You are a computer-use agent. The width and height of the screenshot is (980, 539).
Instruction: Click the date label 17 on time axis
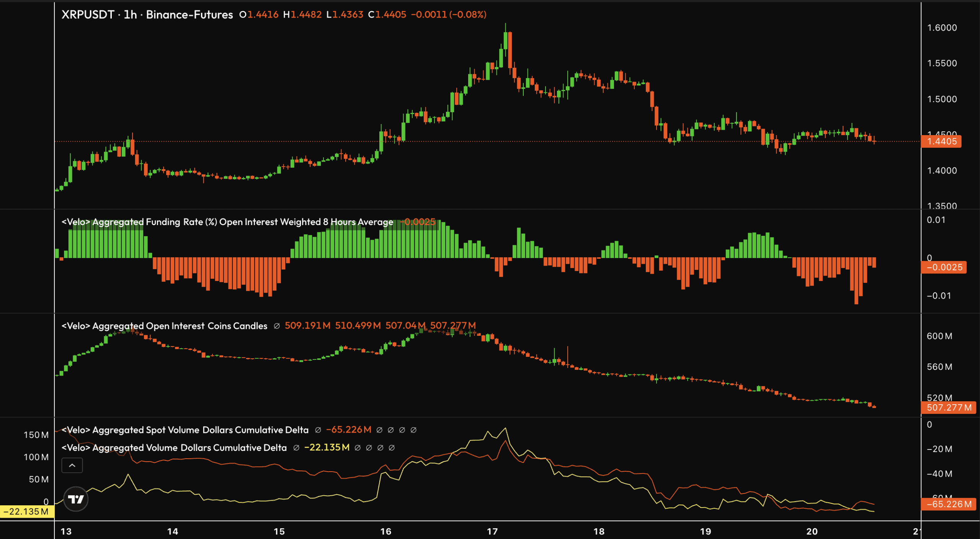[492, 531]
